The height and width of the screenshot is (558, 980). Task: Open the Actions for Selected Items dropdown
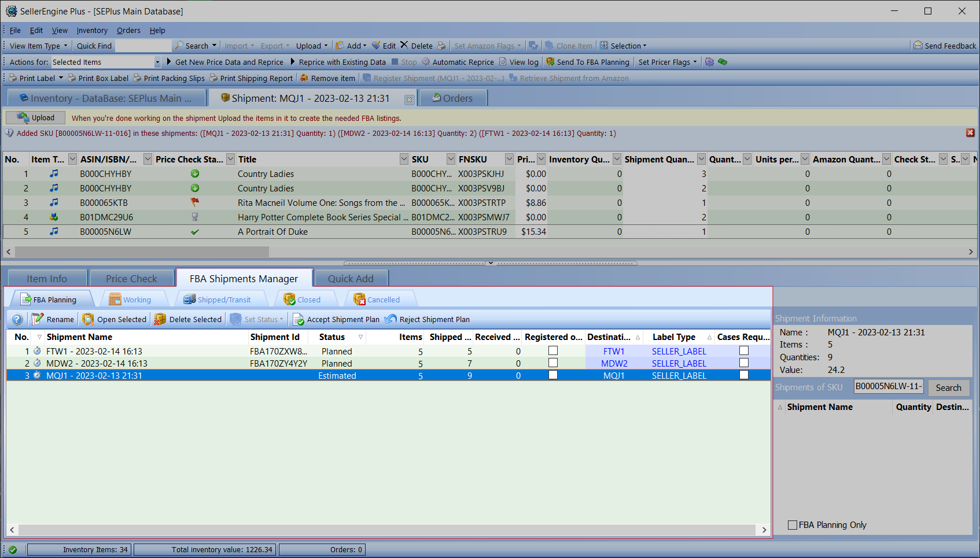click(x=157, y=62)
